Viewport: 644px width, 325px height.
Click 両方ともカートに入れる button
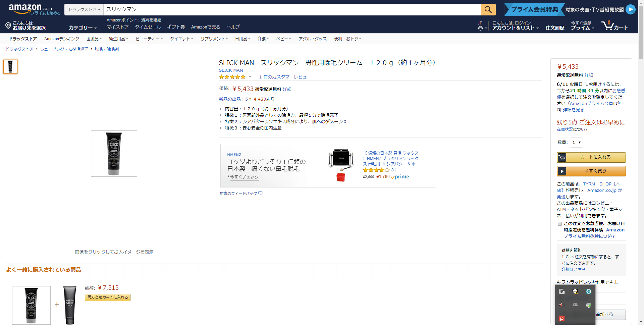(x=108, y=297)
